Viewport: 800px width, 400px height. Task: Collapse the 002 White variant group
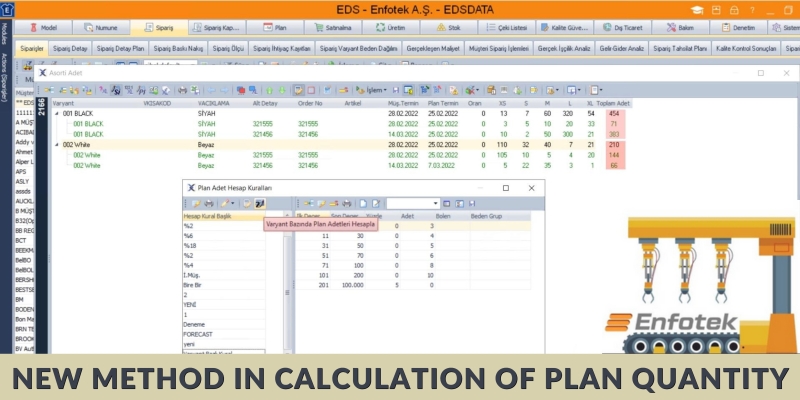[x=57, y=145]
